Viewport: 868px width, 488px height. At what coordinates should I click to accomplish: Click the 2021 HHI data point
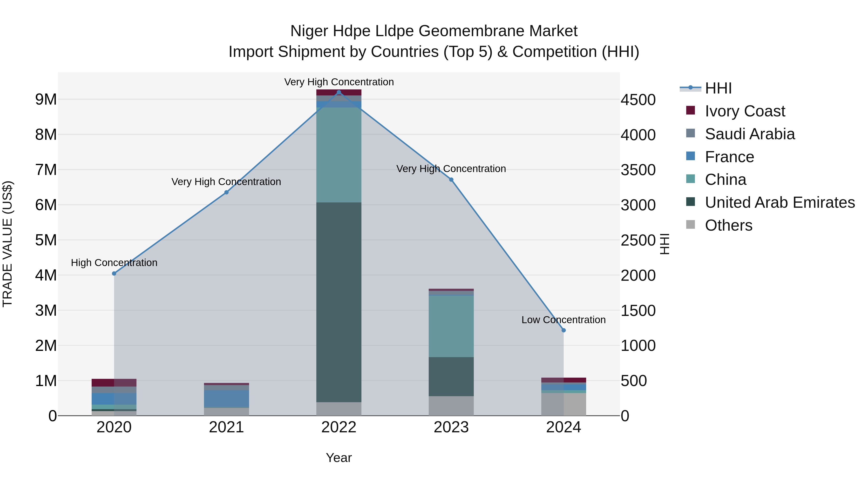tap(226, 192)
